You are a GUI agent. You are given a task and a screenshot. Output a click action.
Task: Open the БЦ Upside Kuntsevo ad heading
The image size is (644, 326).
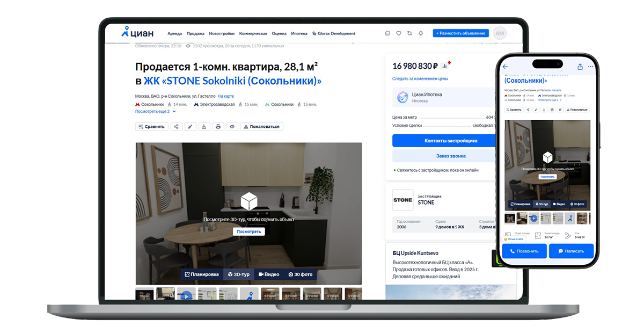click(x=416, y=253)
